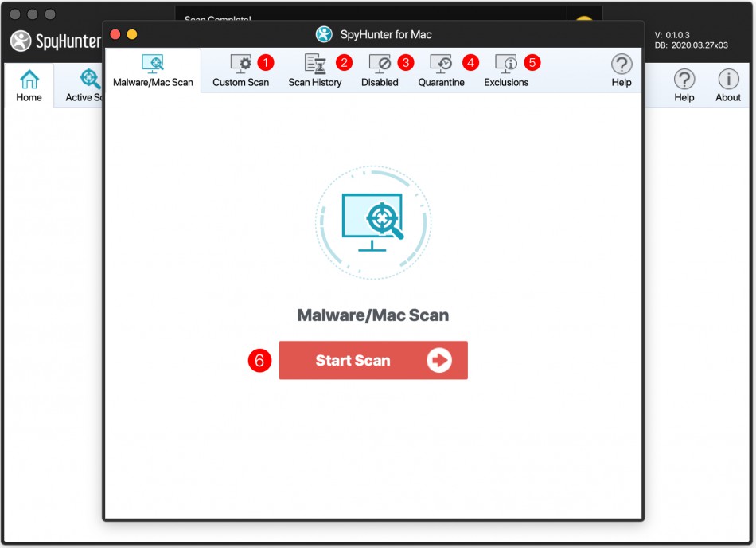
Task: Go to Home in the background window
Action: [29, 85]
